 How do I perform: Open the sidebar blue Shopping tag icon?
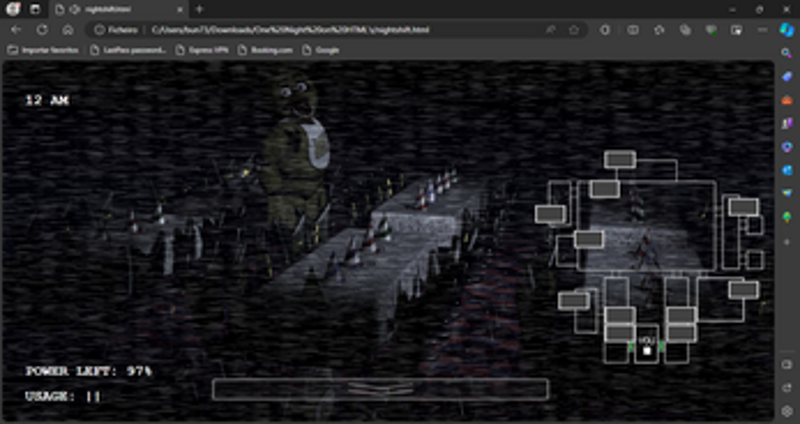(x=787, y=77)
